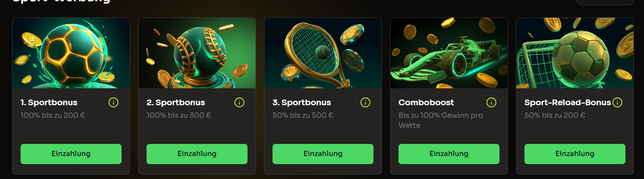Select the 1. Sportbonus title
Image resolution: width=644 pixels, height=179 pixels.
[49, 102]
